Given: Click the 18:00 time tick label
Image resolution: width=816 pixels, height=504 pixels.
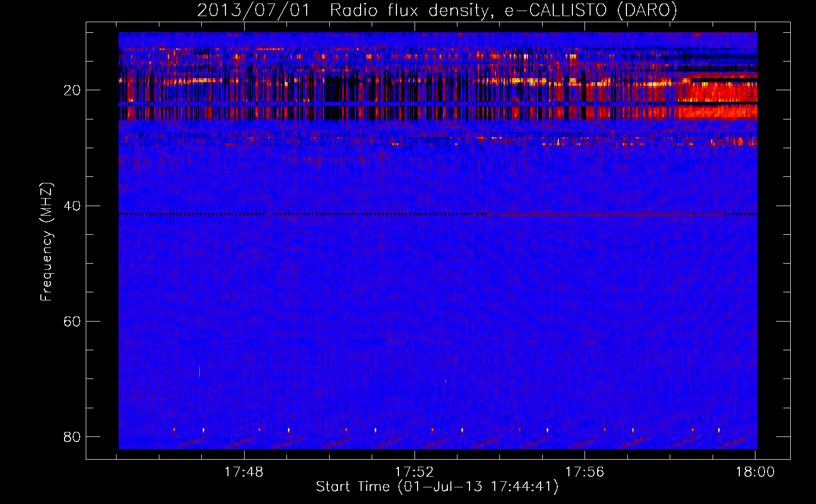Looking at the screenshot, I should click(x=755, y=472).
